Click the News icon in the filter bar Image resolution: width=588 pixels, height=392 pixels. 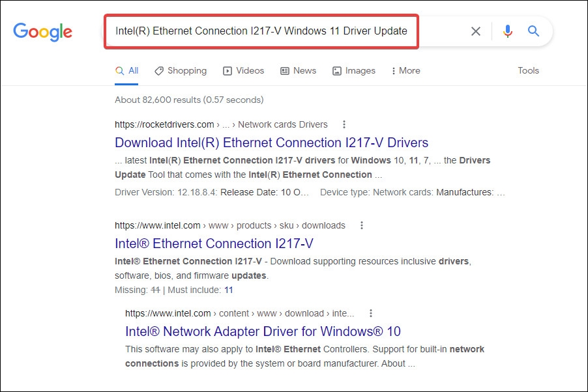[284, 70]
